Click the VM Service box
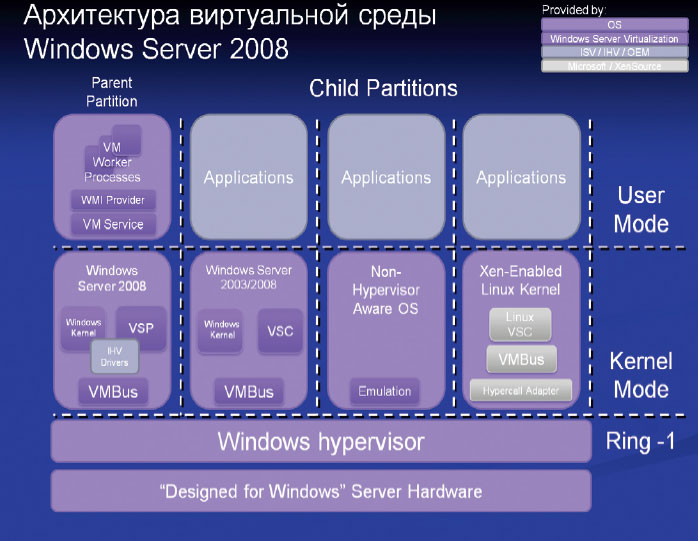The width and height of the screenshot is (698, 541). (x=113, y=225)
